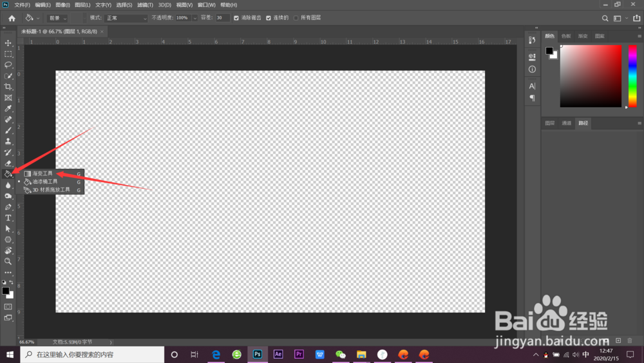Open the search icon at top right
Viewport: 644px width, 363px height.
pos(605,18)
